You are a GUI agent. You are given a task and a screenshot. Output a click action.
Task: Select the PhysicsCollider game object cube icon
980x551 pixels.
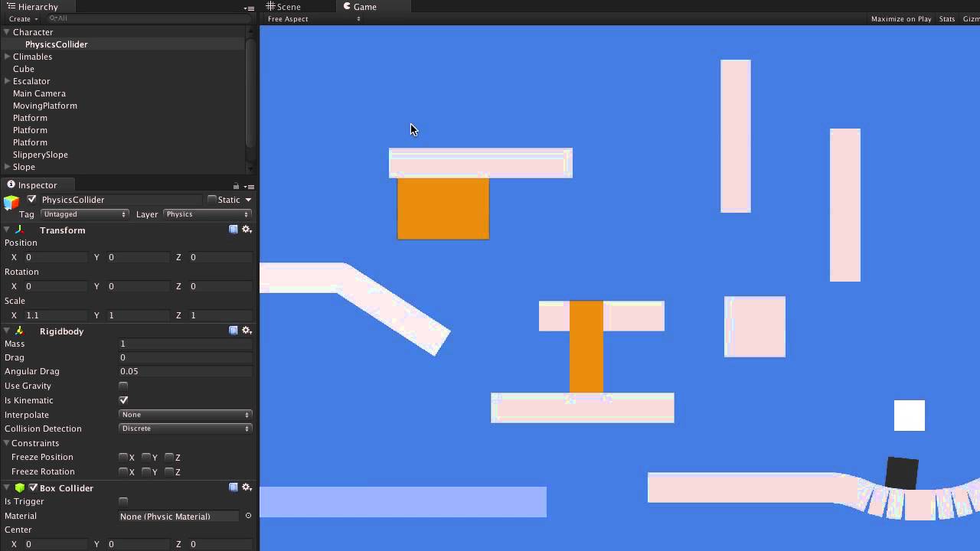coord(11,202)
